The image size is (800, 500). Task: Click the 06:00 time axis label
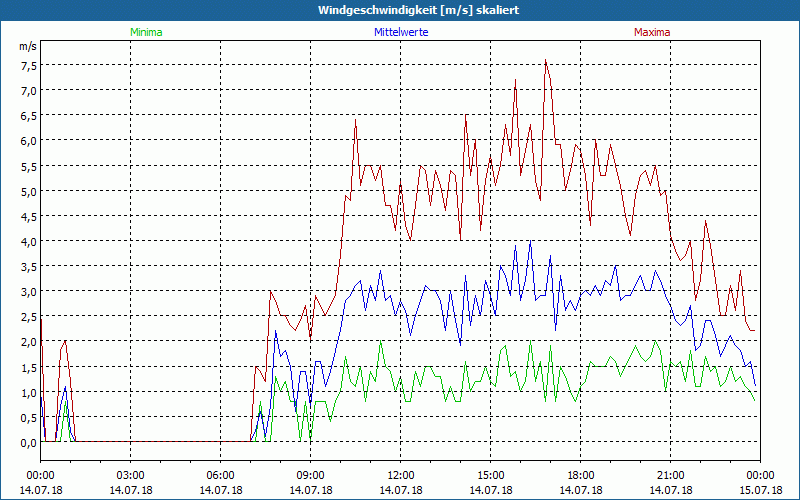[220, 476]
